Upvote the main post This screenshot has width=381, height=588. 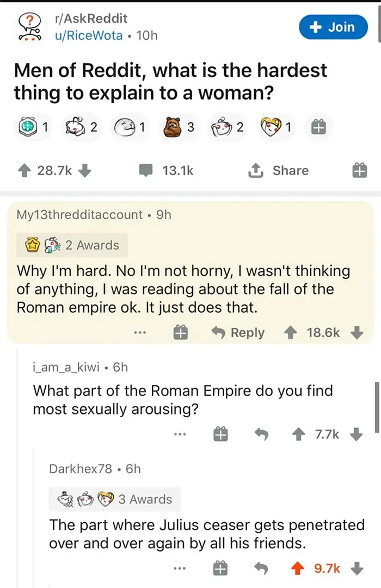pyautogui.click(x=24, y=171)
